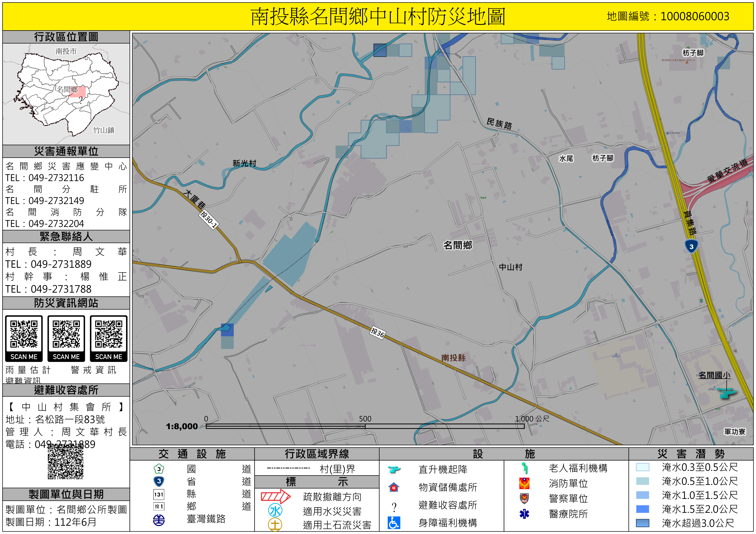Click the debris flow 土 circle icon
756x534 pixels.
[275, 524]
